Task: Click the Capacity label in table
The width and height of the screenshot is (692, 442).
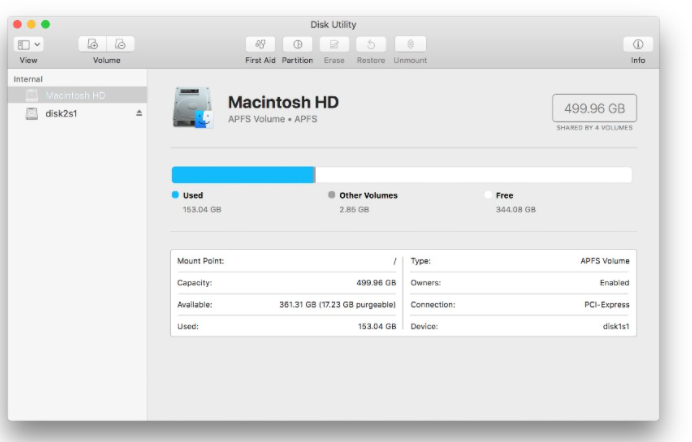Action: (194, 283)
